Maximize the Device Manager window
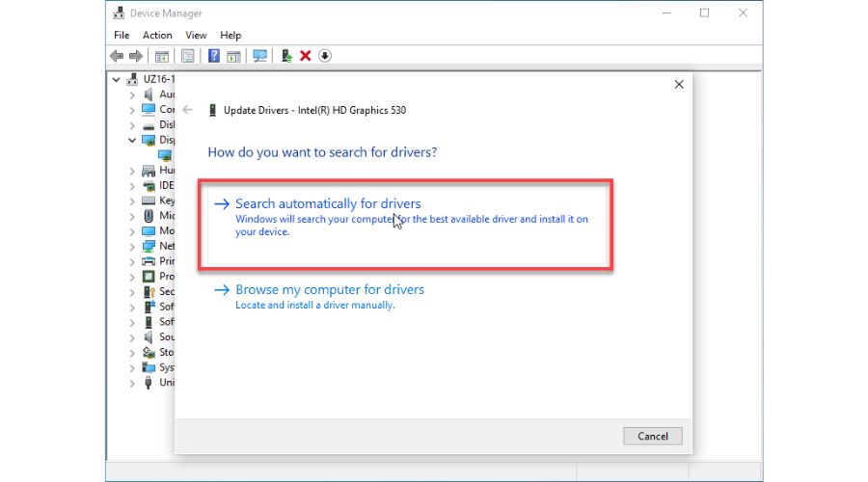This screenshot has height=482, width=868. click(704, 13)
